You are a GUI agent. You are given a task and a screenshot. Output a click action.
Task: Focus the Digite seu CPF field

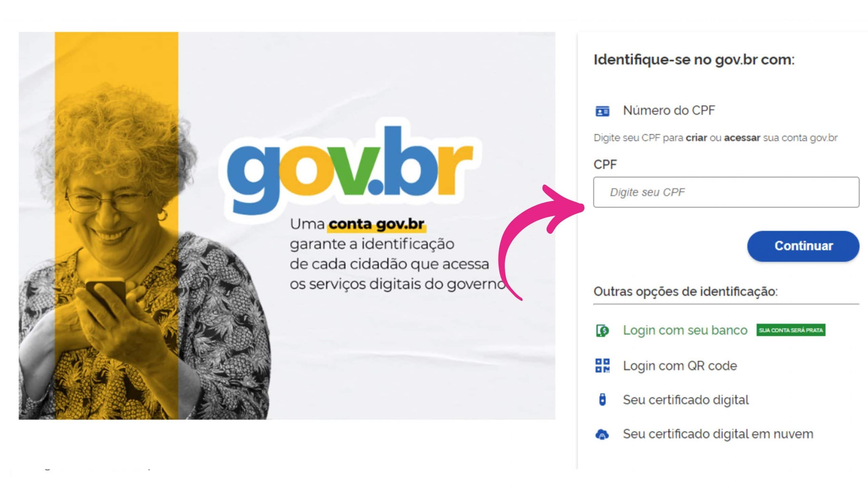point(726,192)
